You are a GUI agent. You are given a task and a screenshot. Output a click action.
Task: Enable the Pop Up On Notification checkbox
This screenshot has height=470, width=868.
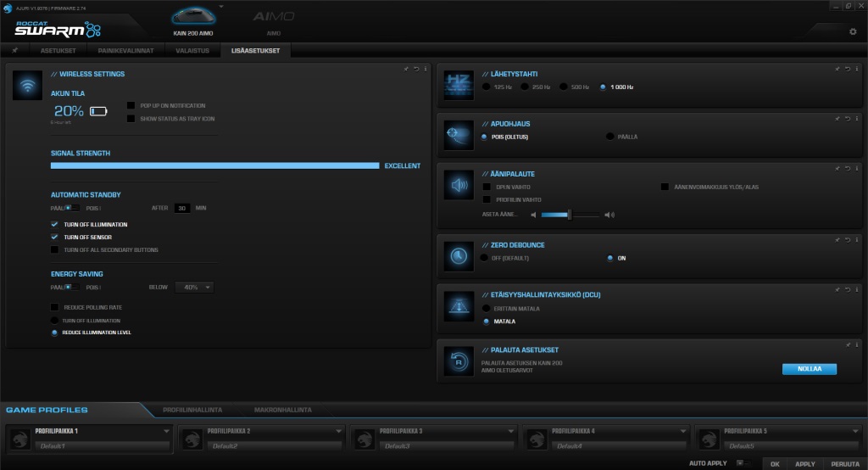[131, 106]
